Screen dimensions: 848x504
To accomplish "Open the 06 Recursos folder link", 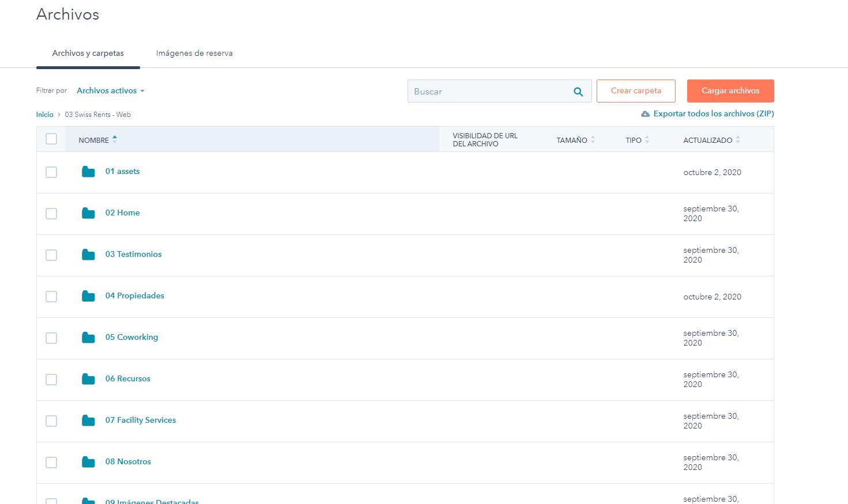I will [x=127, y=379].
